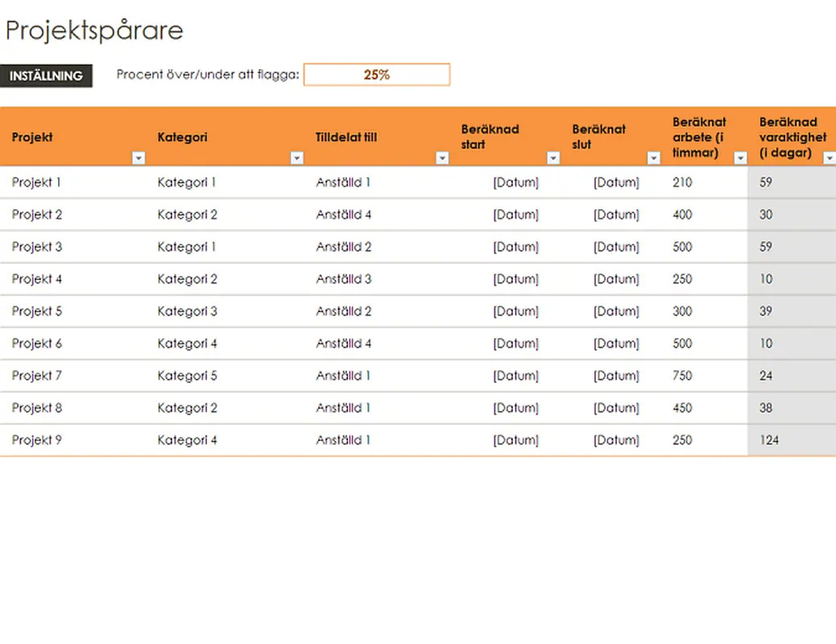Select the 124 days duration cell
The image size is (836, 644).
[x=769, y=440]
